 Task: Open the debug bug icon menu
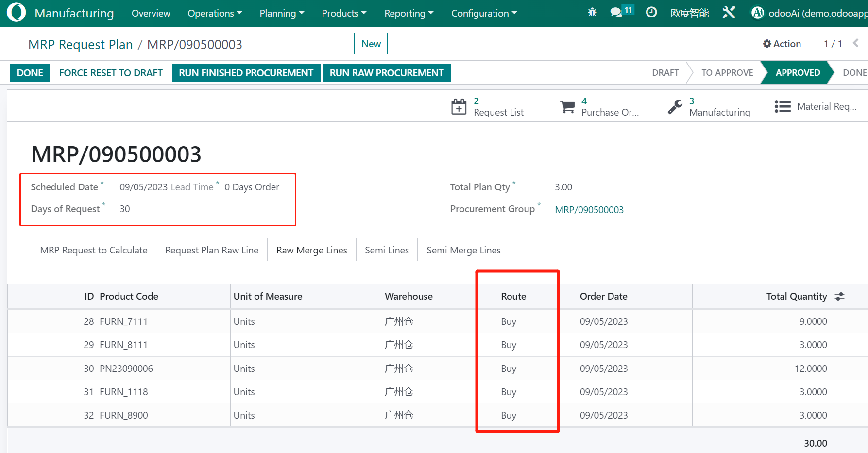click(592, 13)
